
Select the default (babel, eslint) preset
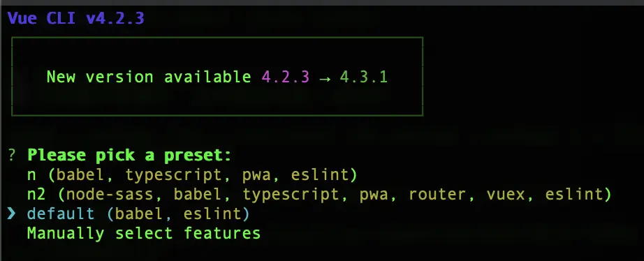coord(138,214)
